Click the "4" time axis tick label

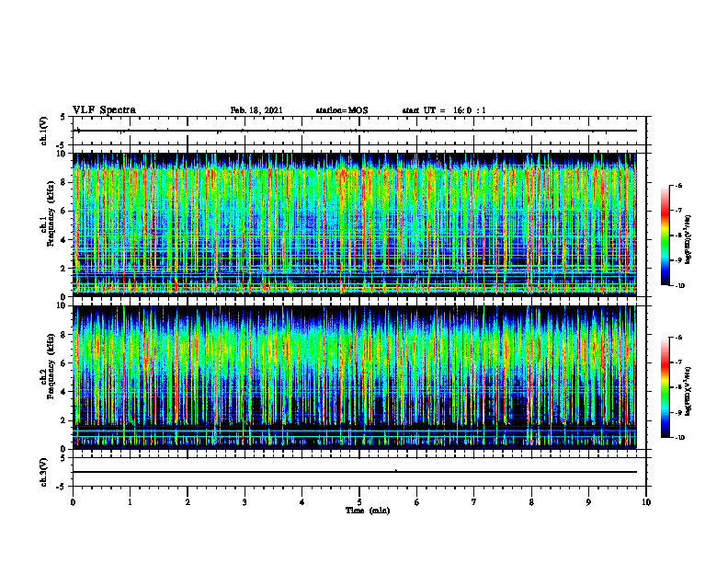click(x=302, y=502)
